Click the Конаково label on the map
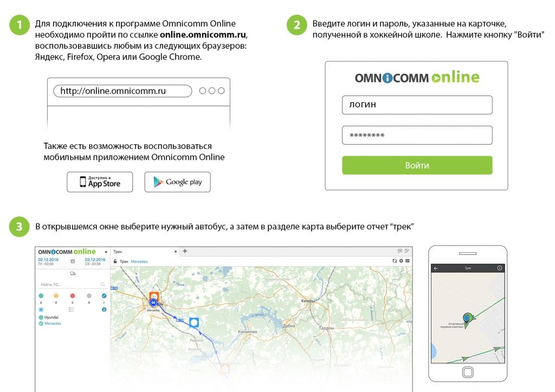This screenshot has width=555, height=392. tap(248, 331)
